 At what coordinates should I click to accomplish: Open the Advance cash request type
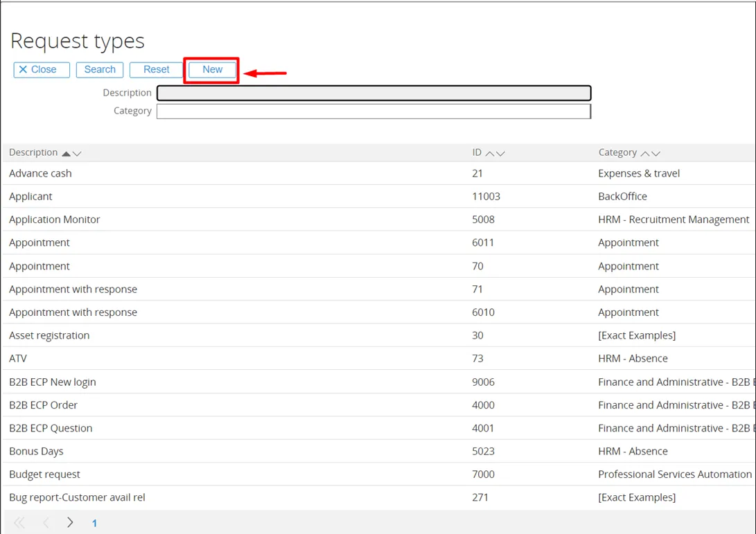click(40, 173)
